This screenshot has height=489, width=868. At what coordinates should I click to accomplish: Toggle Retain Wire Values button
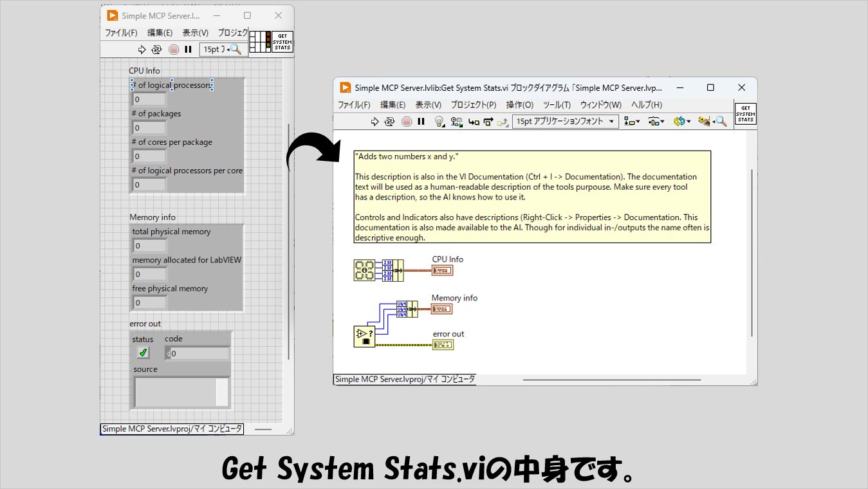pos(457,122)
